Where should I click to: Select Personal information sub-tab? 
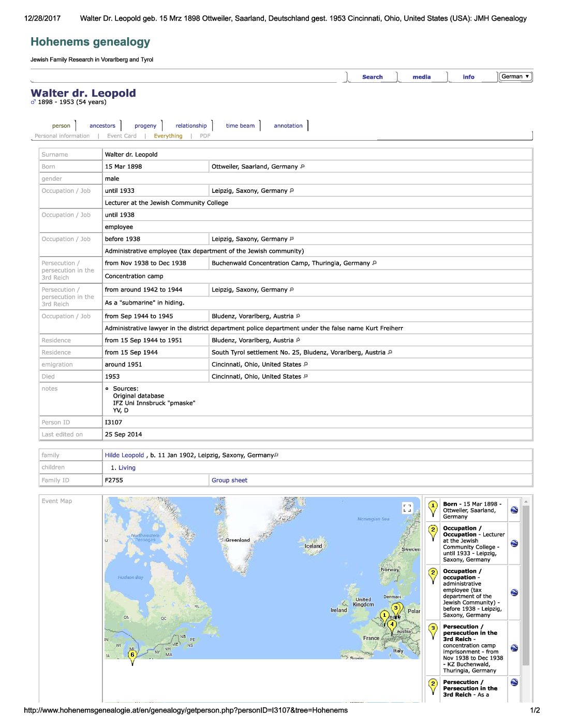tap(62, 136)
